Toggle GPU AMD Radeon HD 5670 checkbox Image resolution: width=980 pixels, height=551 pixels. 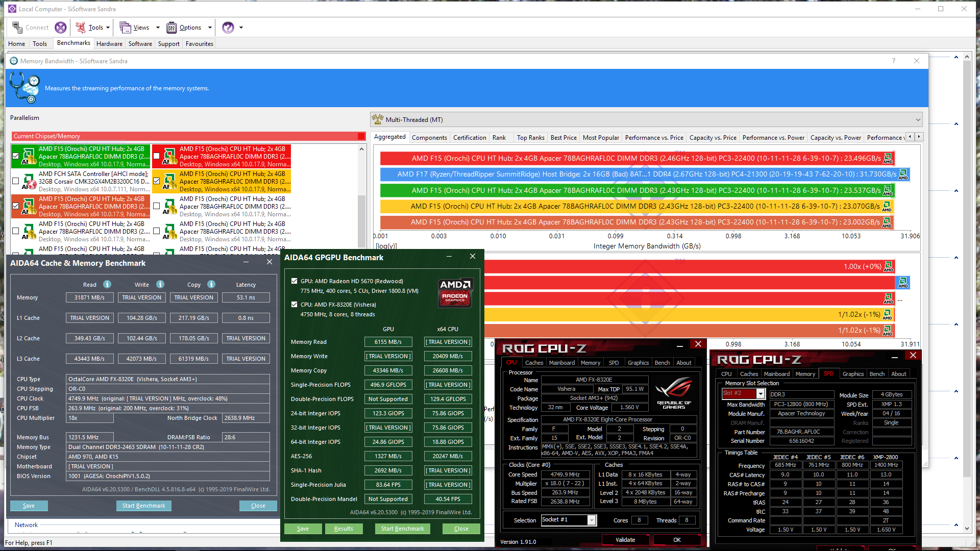[295, 281]
